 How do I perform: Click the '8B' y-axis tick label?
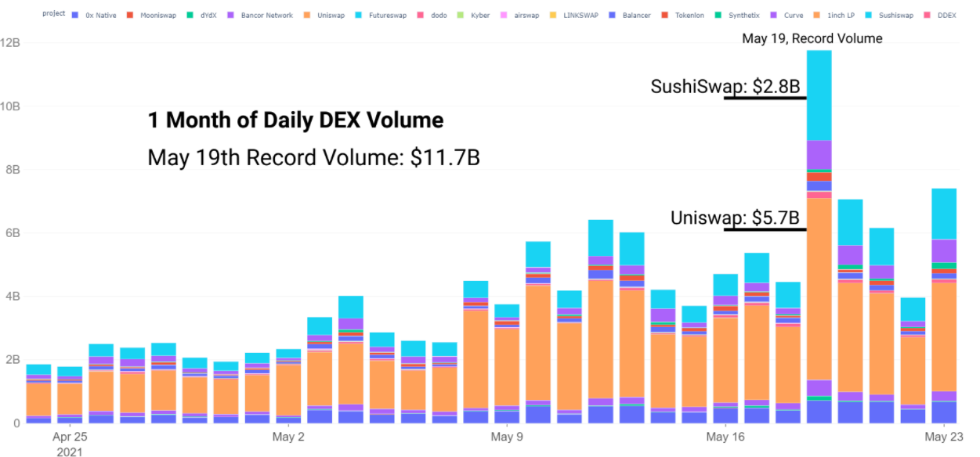point(12,170)
